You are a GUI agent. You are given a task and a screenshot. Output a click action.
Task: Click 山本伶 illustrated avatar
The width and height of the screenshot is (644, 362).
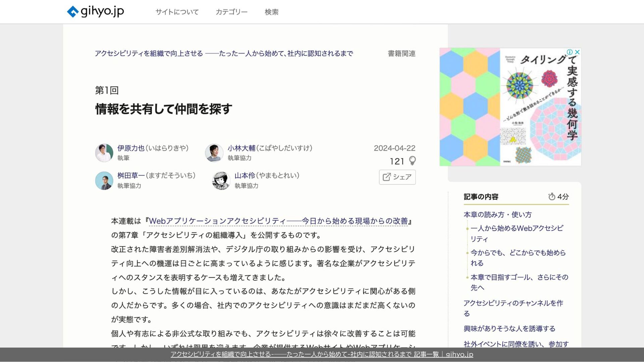(x=221, y=181)
